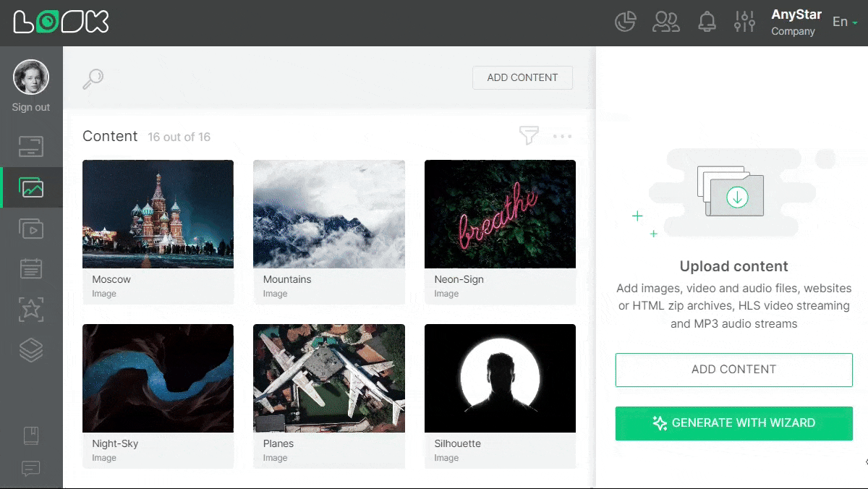Open the user manual book icon
Image resolution: width=868 pixels, height=489 pixels.
coord(30,434)
